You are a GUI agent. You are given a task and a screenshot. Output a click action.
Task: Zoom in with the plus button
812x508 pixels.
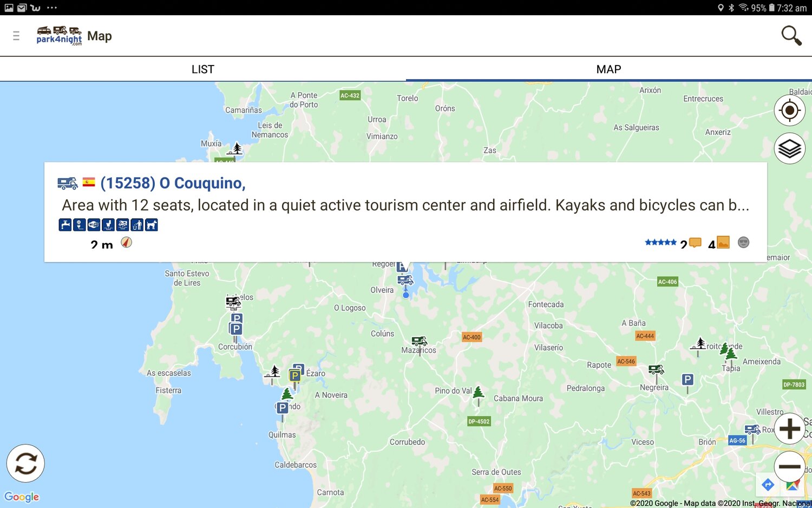(790, 429)
